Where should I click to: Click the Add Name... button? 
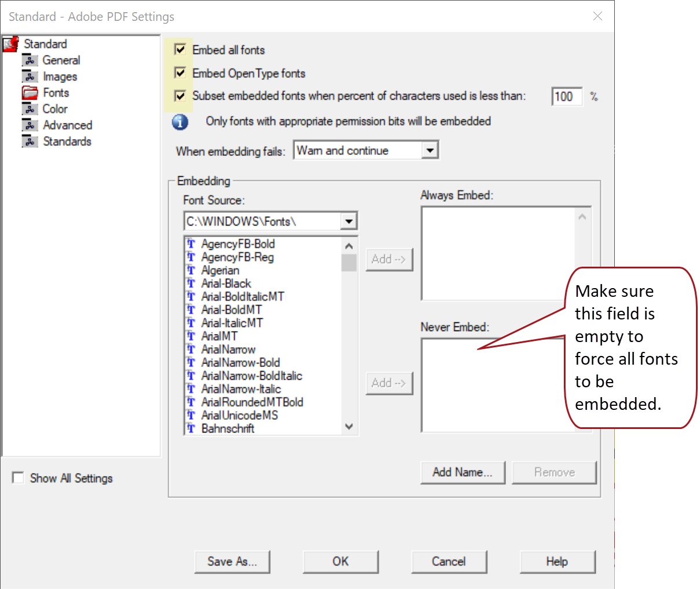463,472
